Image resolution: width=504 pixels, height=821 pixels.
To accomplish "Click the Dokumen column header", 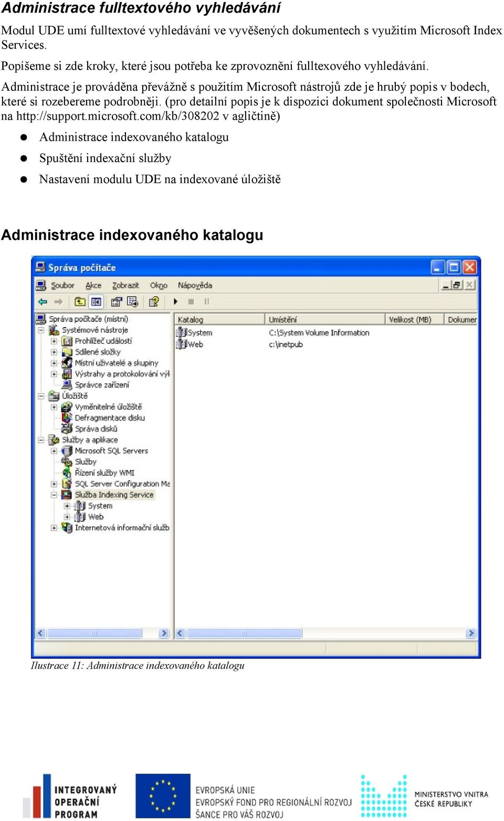I will click(x=461, y=319).
